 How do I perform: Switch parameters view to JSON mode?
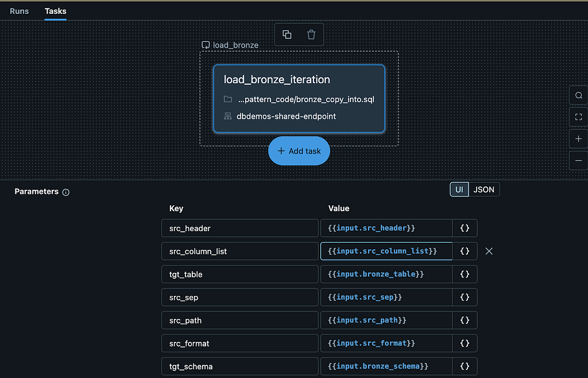[x=483, y=189]
